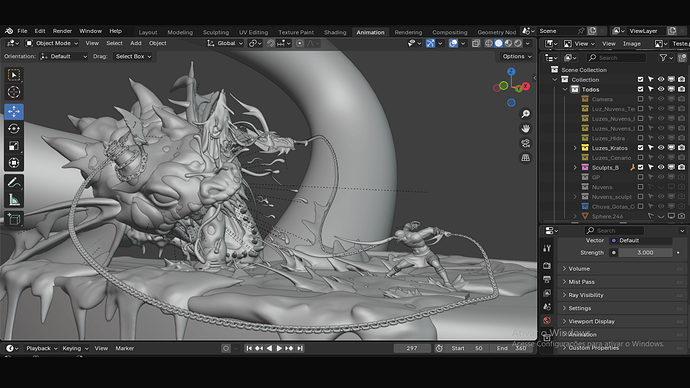Hide the Todos collection in viewport
Screen dimensions: 690x388
pyautogui.click(x=661, y=89)
